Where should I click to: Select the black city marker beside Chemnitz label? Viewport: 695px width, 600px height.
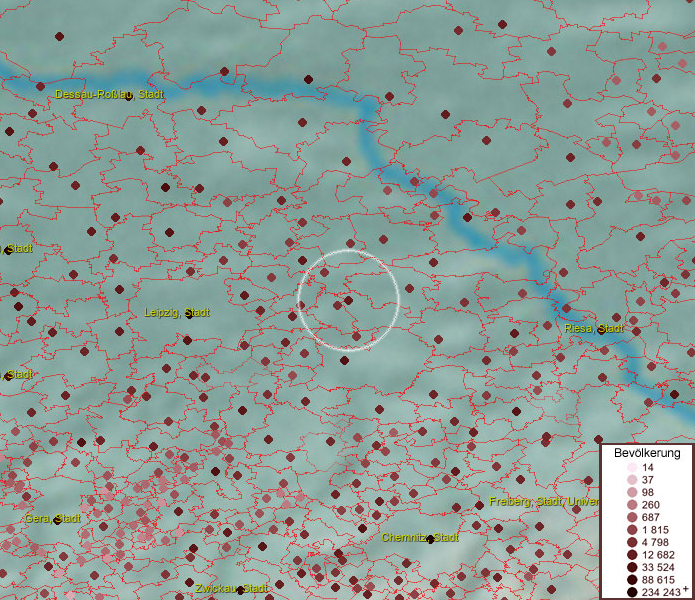[429, 539]
